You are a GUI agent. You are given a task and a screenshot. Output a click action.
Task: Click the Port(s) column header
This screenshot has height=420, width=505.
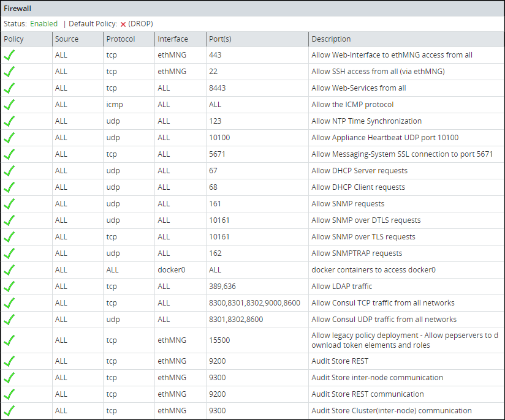220,39
